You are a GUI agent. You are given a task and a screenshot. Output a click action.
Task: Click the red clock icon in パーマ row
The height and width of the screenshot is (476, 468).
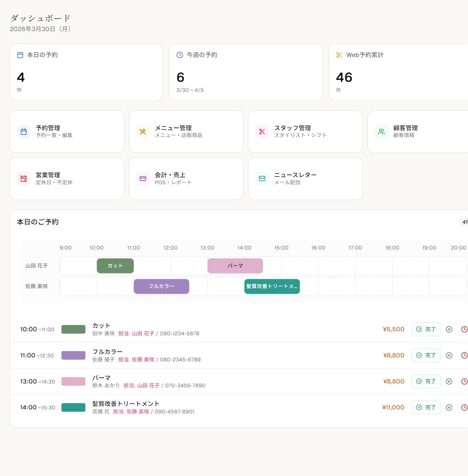(464, 381)
